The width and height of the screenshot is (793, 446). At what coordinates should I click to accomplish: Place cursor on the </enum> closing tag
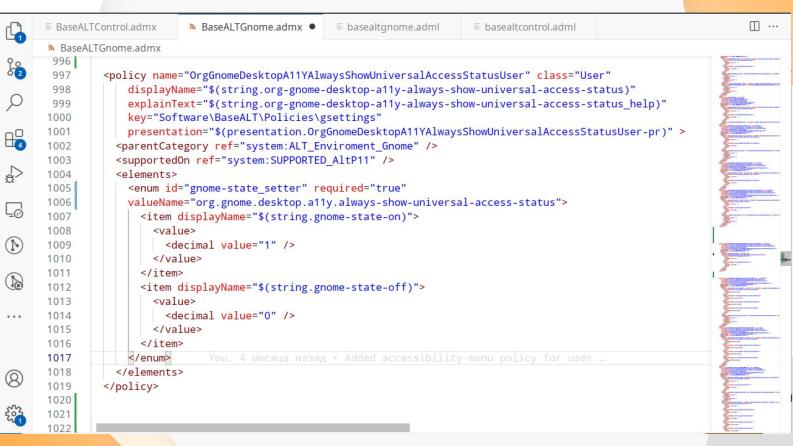149,358
